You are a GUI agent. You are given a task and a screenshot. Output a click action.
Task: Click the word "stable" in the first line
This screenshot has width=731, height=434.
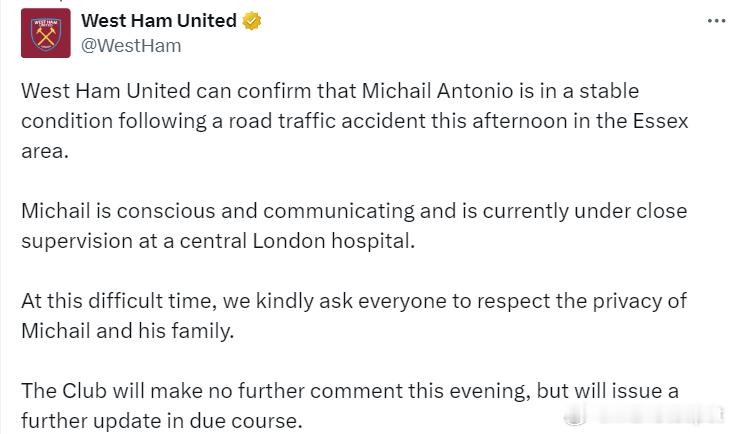[x=609, y=90]
